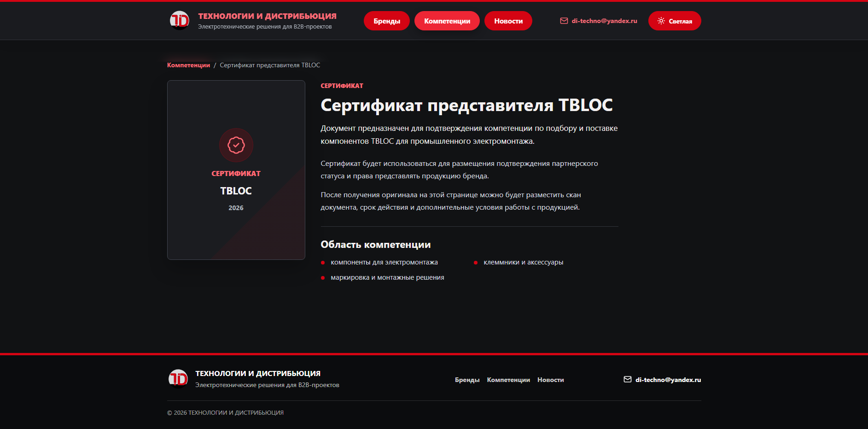Click the footer title ТЕХНОЛОГИИ И ДИСТРИБЬЮЦИЯ
The image size is (868, 429).
coord(258,373)
